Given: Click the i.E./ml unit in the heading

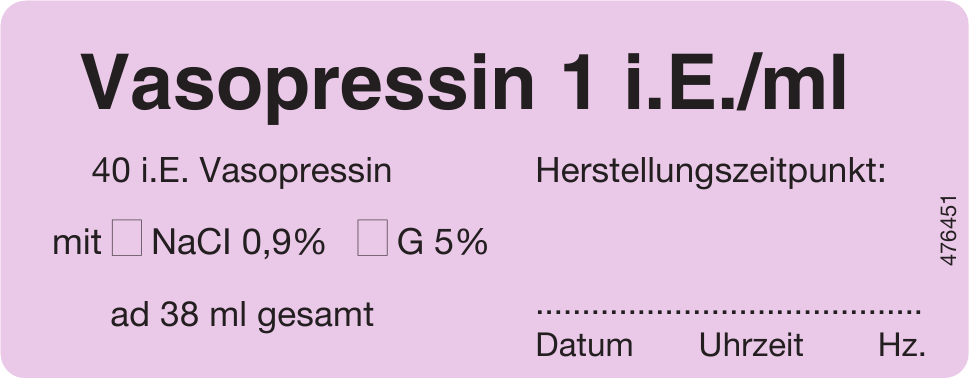Looking at the screenshot, I should tap(735, 81).
